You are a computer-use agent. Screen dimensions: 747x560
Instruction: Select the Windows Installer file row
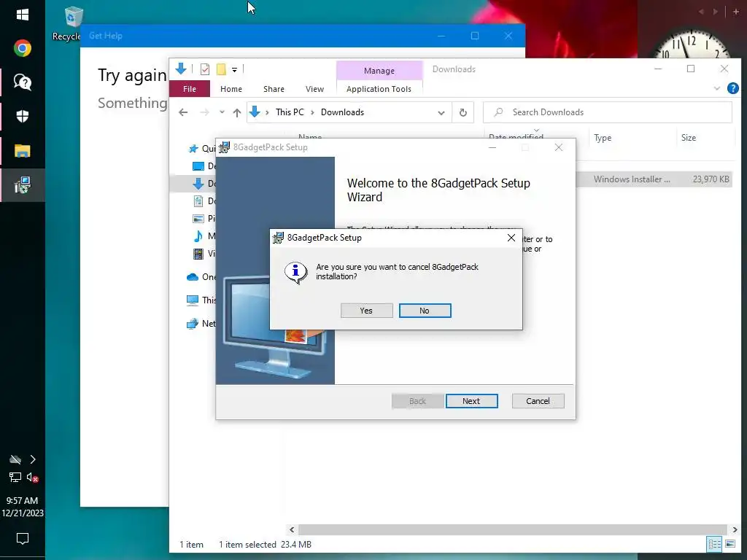(654, 179)
